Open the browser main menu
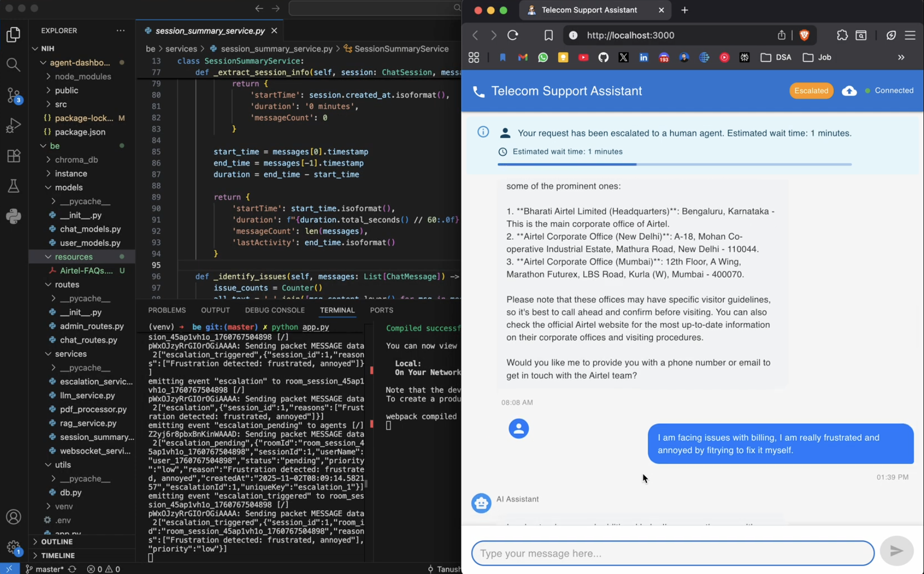The width and height of the screenshot is (924, 574). (910, 35)
